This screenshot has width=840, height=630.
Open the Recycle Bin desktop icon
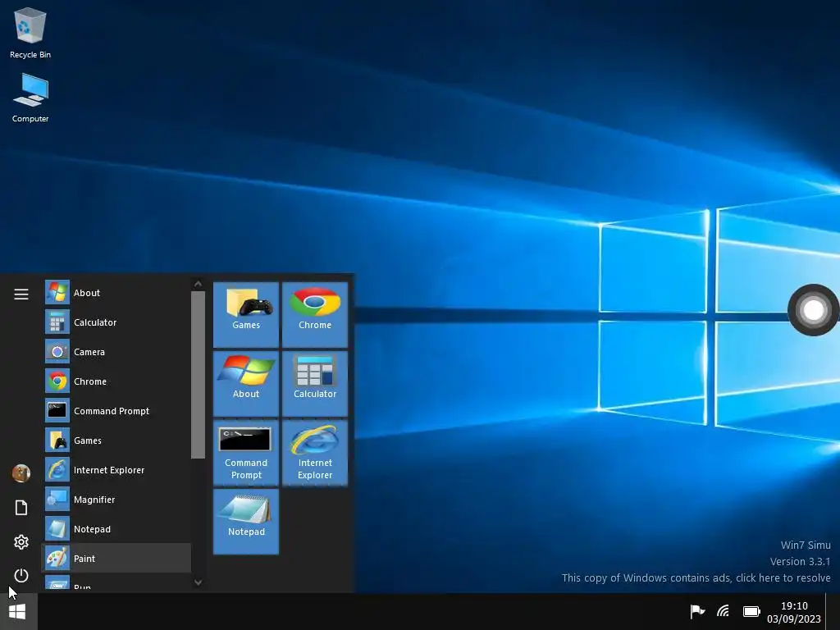tap(30, 33)
